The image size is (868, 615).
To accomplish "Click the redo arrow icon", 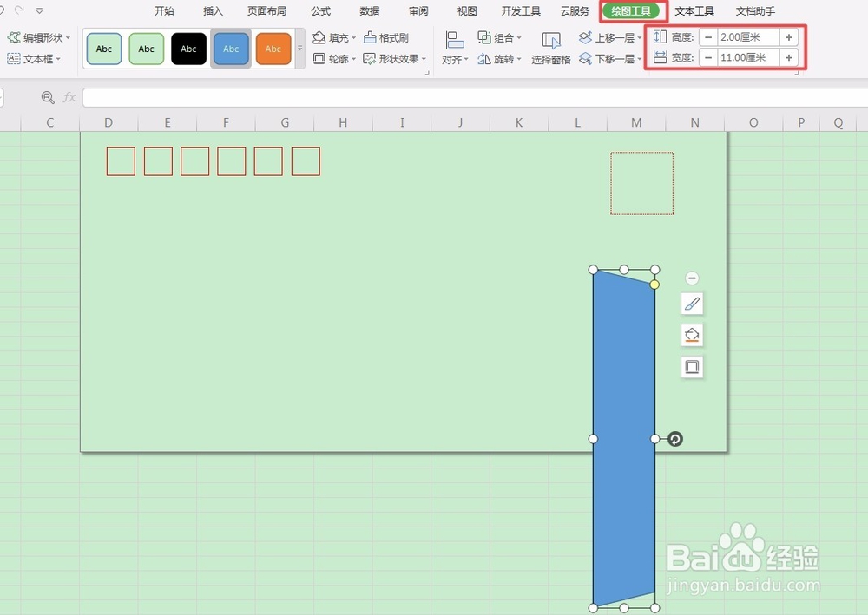I will (x=19, y=10).
